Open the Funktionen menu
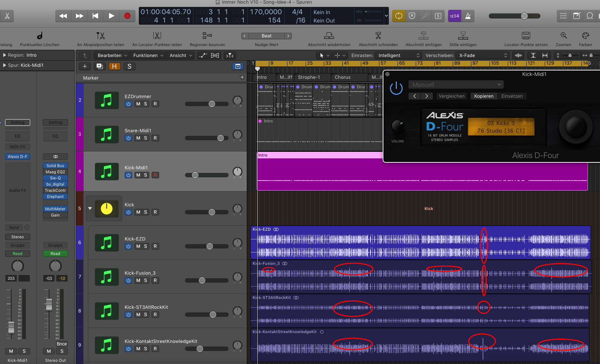The image size is (600, 364). pyautogui.click(x=148, y=56)
